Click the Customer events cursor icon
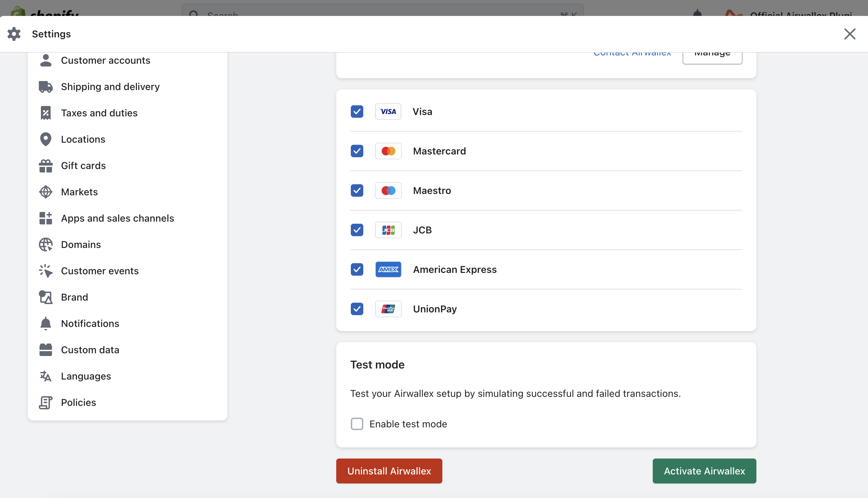This screenshot has width=868, height=498. [x=45, y=271]
